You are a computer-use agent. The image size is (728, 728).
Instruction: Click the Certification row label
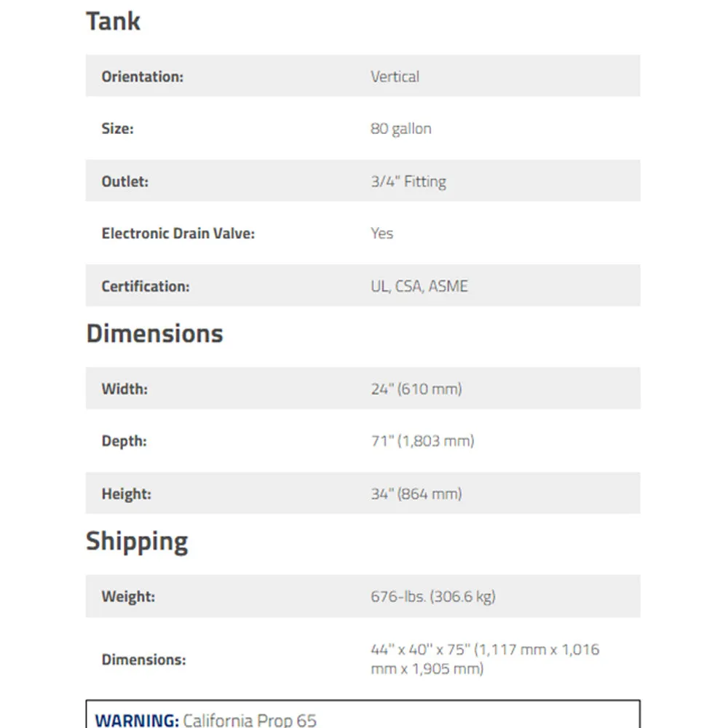pyautogui.click(x=146, y=286)
